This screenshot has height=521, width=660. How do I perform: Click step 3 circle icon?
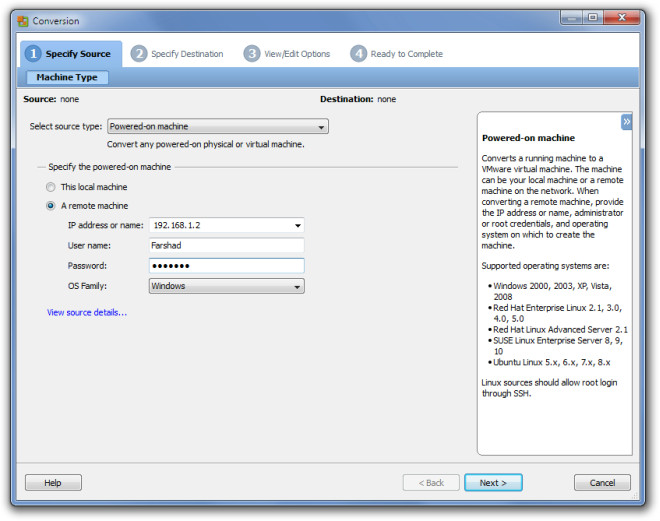point(252,53)
